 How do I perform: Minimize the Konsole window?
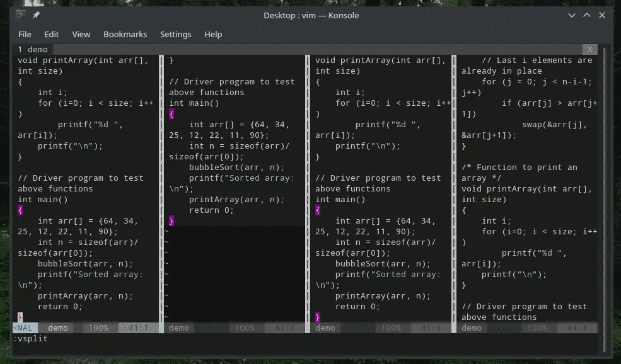click(x=571, y=16)
